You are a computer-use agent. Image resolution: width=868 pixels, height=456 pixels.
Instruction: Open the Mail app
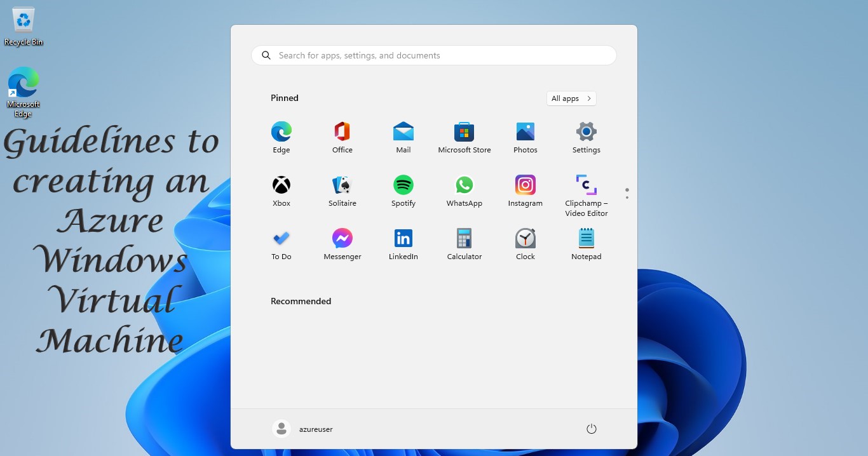coord(403,137)
